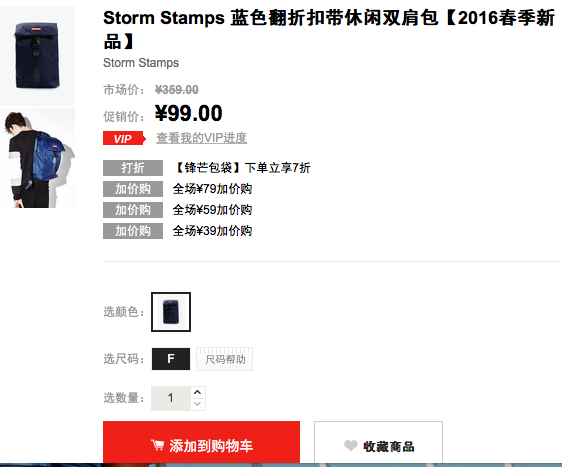The height and width of the screenshot is (467, 562).
Task: Open the backpack product thumbnail
Action: coord(37,56)
